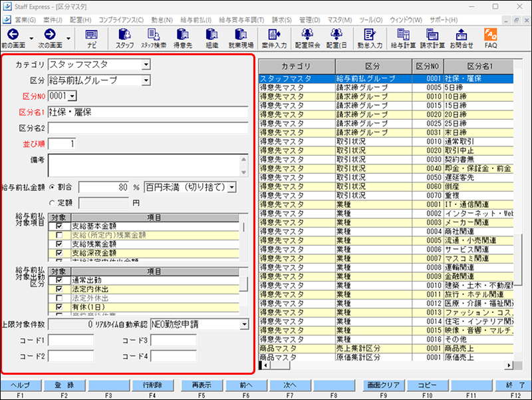The height and width of the screenshot is (400, 532).
Task: Open the 配置照会 toolbar icon
Action: (307, 35)
